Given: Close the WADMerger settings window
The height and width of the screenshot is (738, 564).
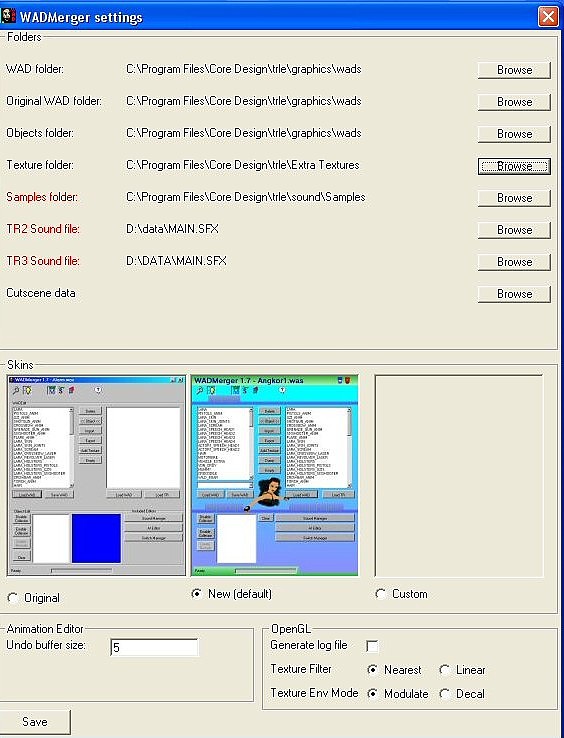Looking at the screenshot, I should (548, 17).
